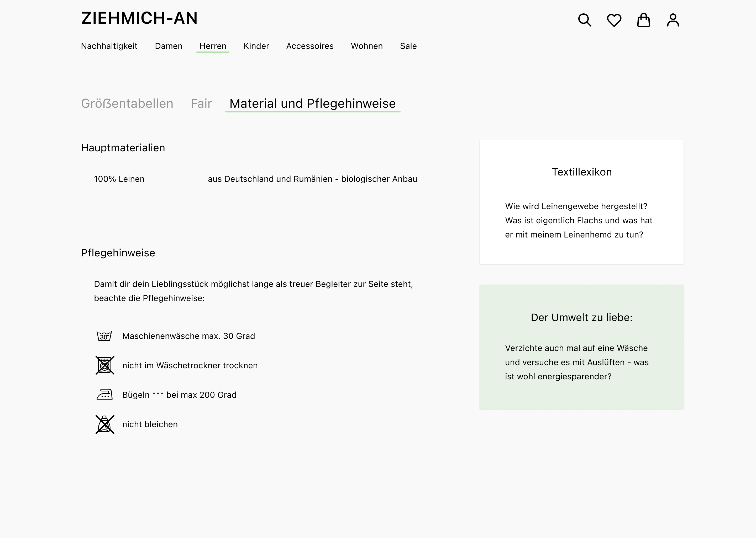Image resolution: width=756 pixels, height=538 pixels.
Task: Switch to the Fair tab
Action: (201, 104)
